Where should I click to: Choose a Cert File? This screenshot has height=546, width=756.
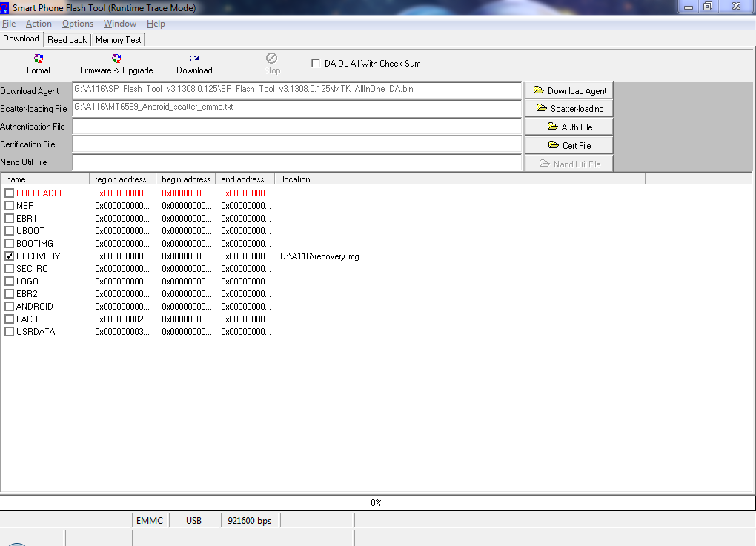click(568, 145)
